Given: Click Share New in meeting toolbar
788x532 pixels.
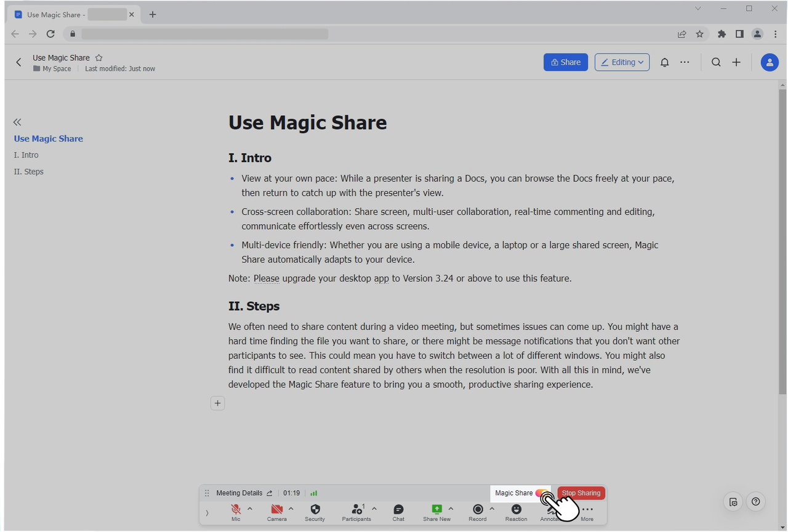Looking at the screenshot, I should coord(436,512).
